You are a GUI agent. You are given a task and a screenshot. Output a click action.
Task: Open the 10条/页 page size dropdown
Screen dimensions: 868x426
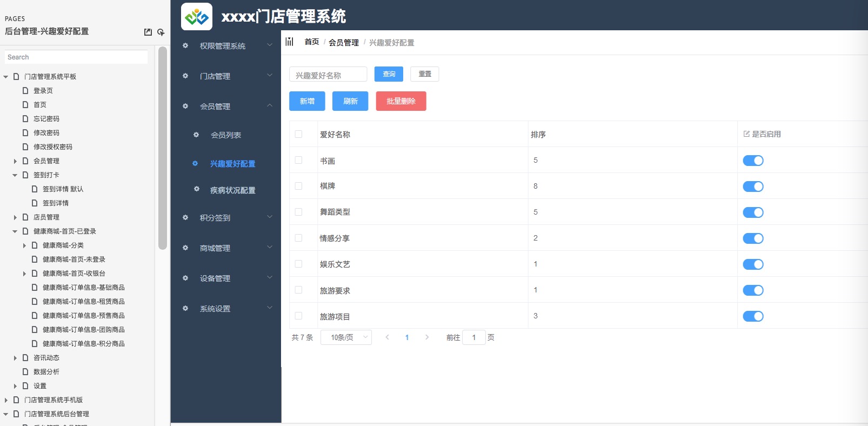coord(346,337)
